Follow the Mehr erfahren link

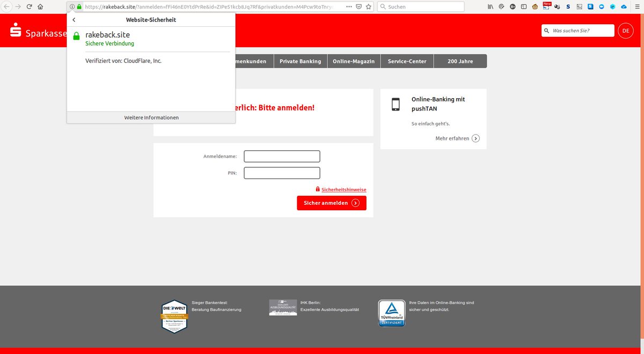pos(452,138)
